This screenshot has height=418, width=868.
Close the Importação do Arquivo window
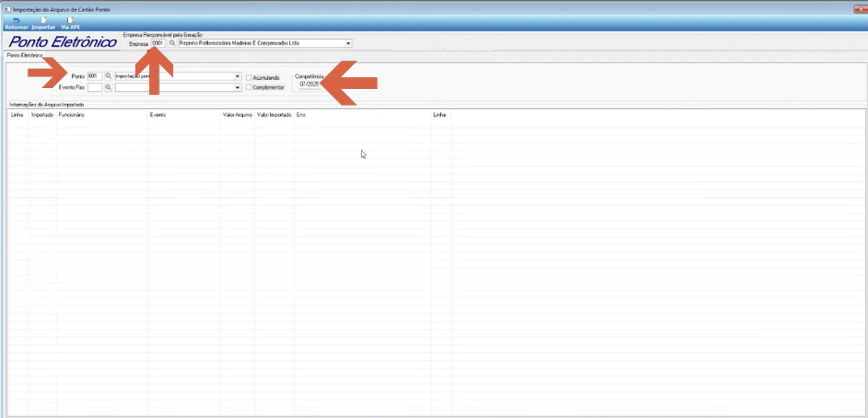pyautogui.click(x=860, y=9)
